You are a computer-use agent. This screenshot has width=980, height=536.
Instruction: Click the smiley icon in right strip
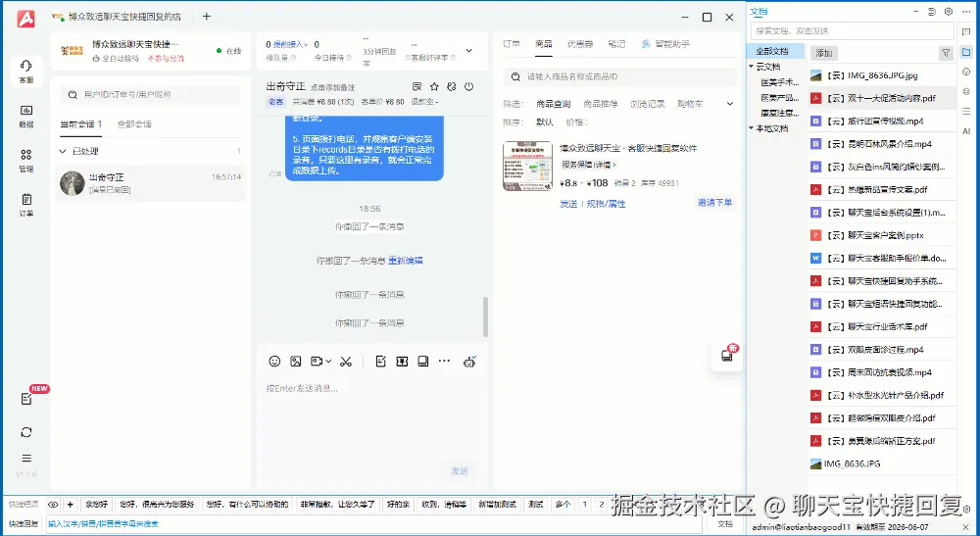point(966,72)
